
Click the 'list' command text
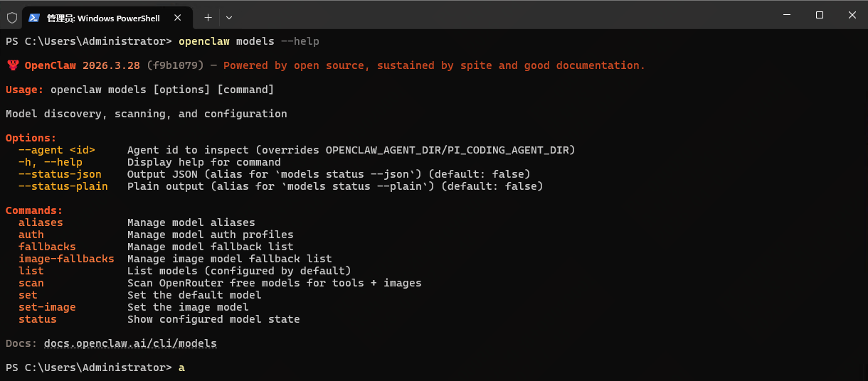(x=31, y=271)
